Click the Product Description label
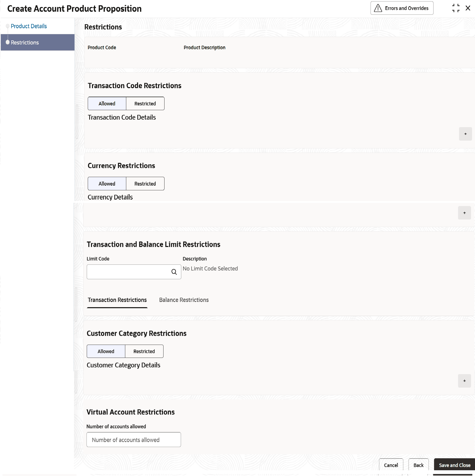The width and height of the screenshot is (475, 476). (204, 47)
